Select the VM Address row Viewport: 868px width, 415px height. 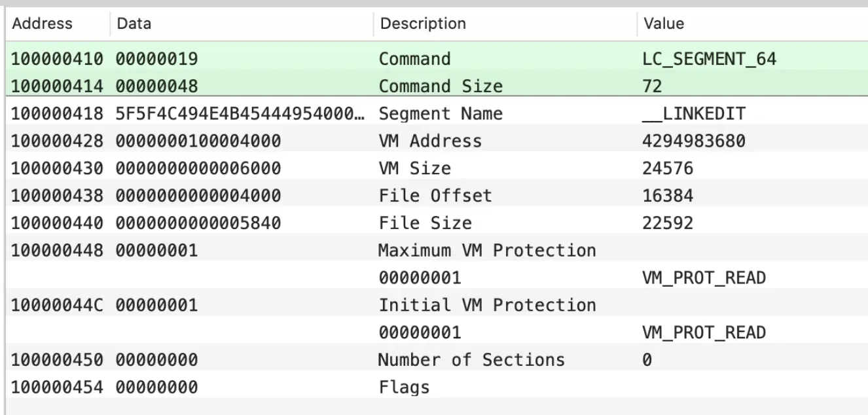(430, 141)
